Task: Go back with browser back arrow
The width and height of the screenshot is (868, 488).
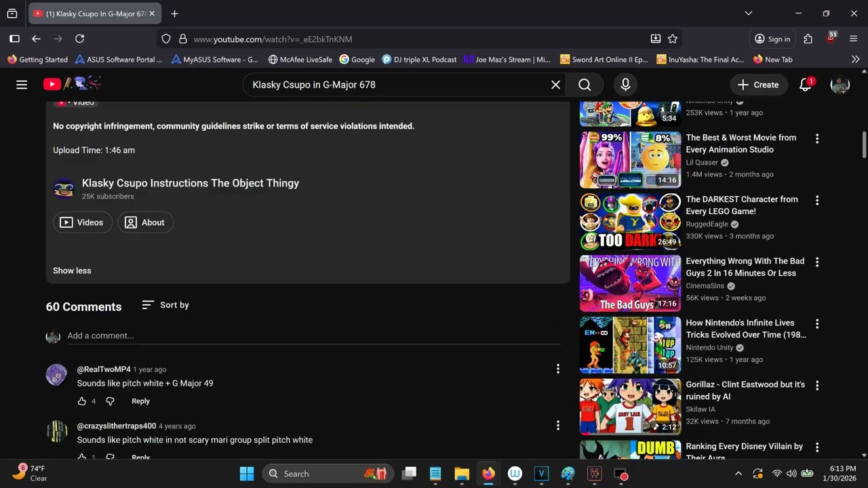Action: pyautogui.click(x=36, y=39)
